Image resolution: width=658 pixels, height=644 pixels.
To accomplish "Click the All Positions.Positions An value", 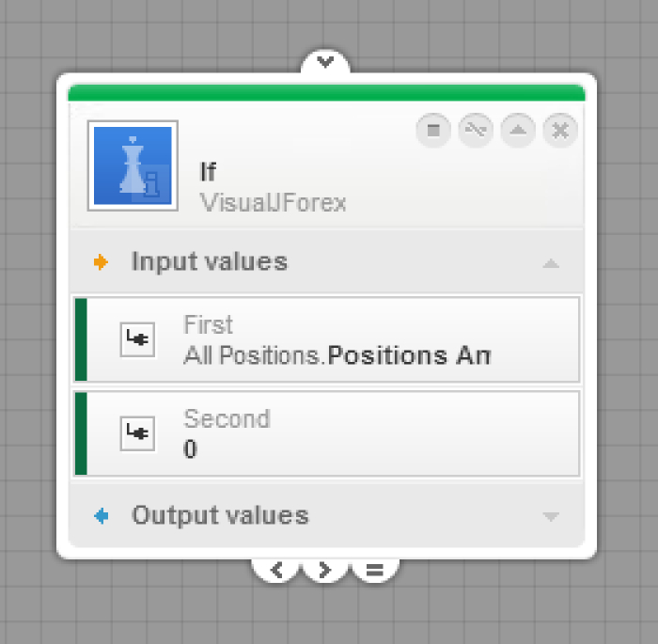I will tap(337, 355).
